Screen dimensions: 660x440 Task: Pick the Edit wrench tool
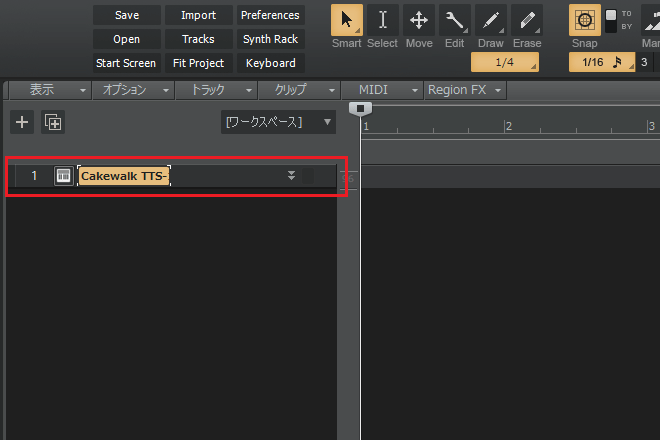pyautogui.click(x=454, y=21)
